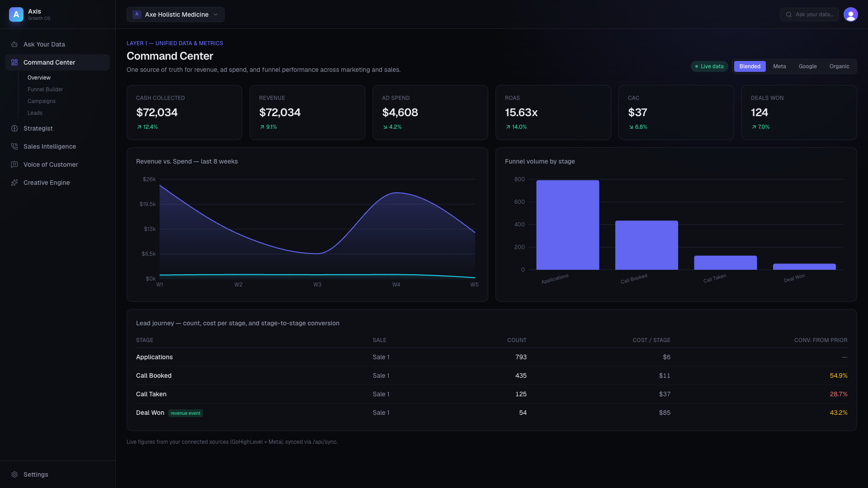Navigate to Sales Intelligence
Viewport: 868px width, 488px height.
coord(57,146)
